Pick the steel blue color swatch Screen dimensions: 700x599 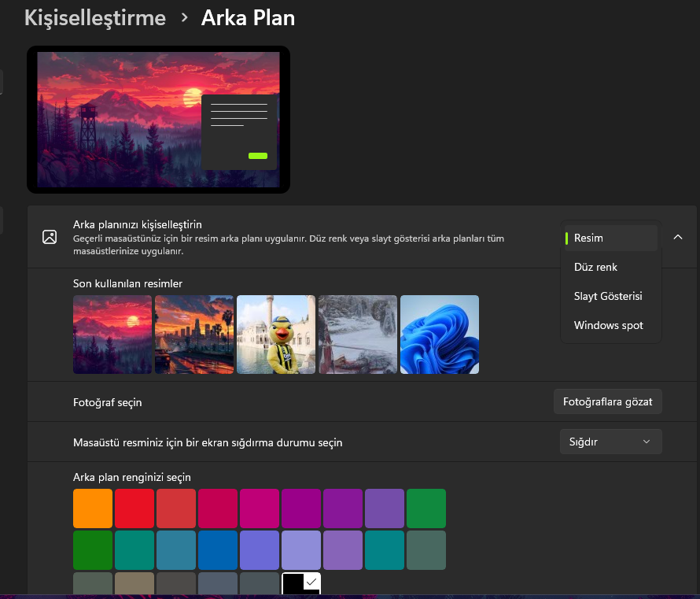(x=176, y=550)
